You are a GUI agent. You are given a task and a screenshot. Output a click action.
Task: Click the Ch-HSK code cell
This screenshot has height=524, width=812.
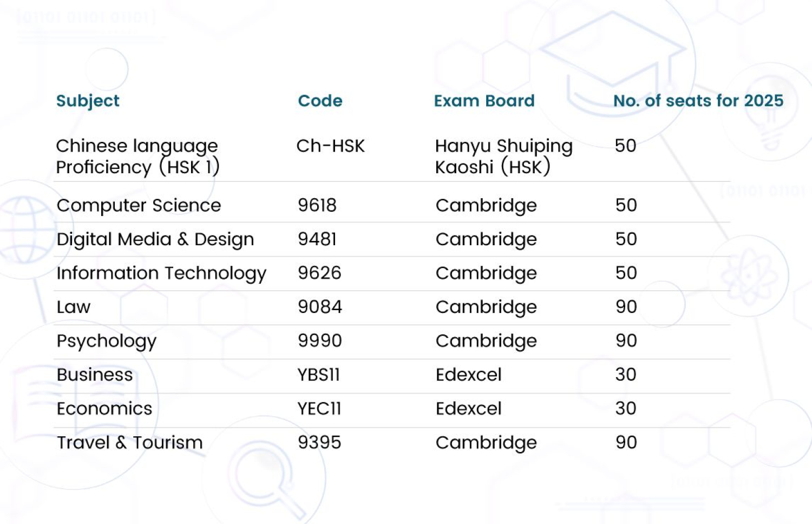(330, 146)
